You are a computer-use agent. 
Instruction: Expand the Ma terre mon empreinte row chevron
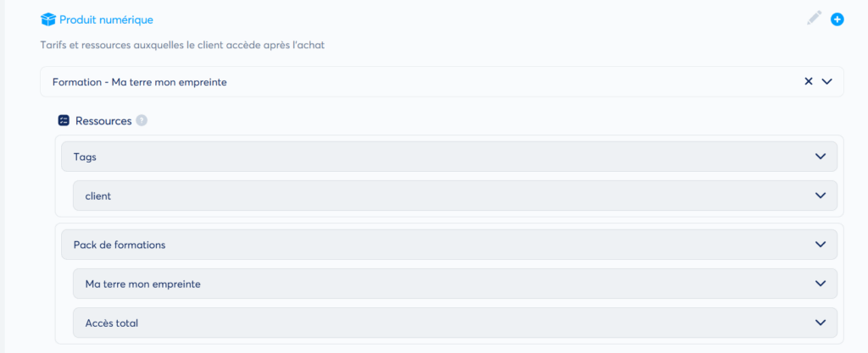pos(821,284)
